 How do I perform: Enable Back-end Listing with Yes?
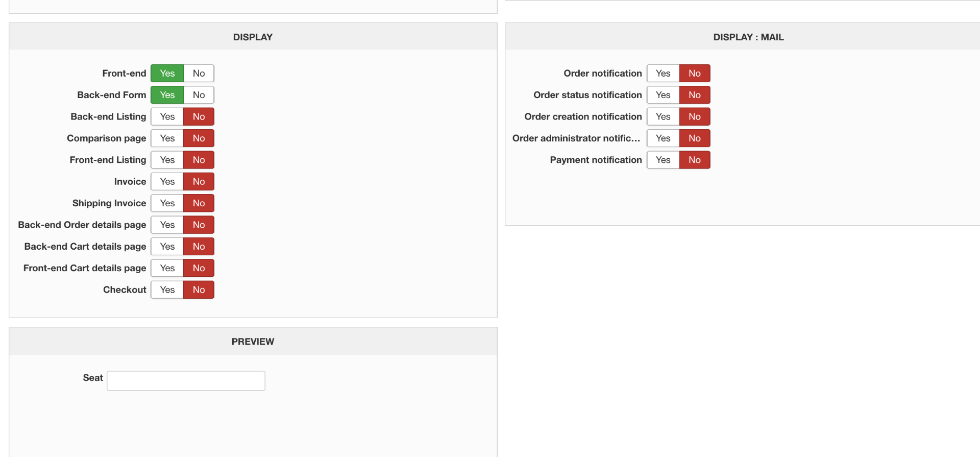click(167, 116)
